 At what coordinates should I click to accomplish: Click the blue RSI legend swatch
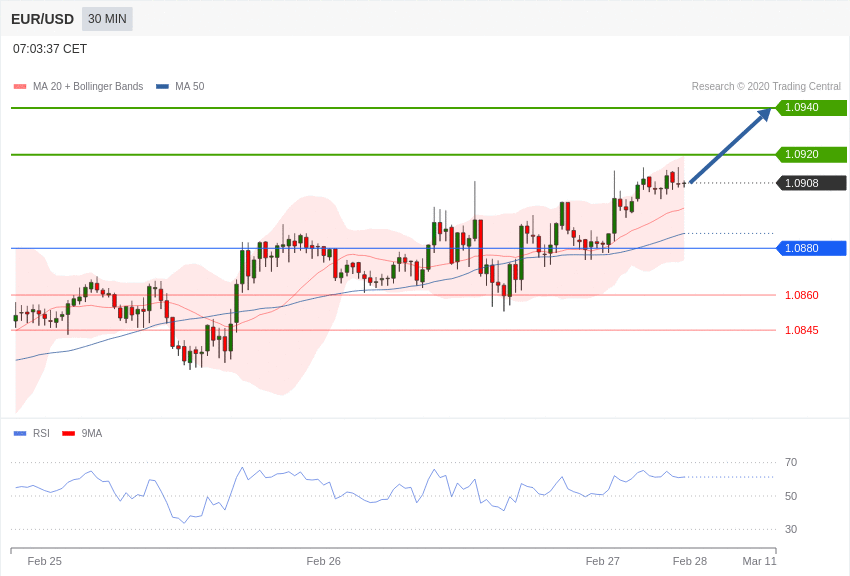click(x=20, y=433)
